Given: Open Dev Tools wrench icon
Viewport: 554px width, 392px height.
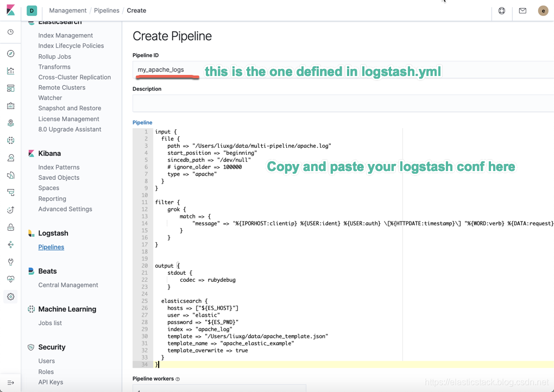Looking at the screenshot, I should point(11,262).
